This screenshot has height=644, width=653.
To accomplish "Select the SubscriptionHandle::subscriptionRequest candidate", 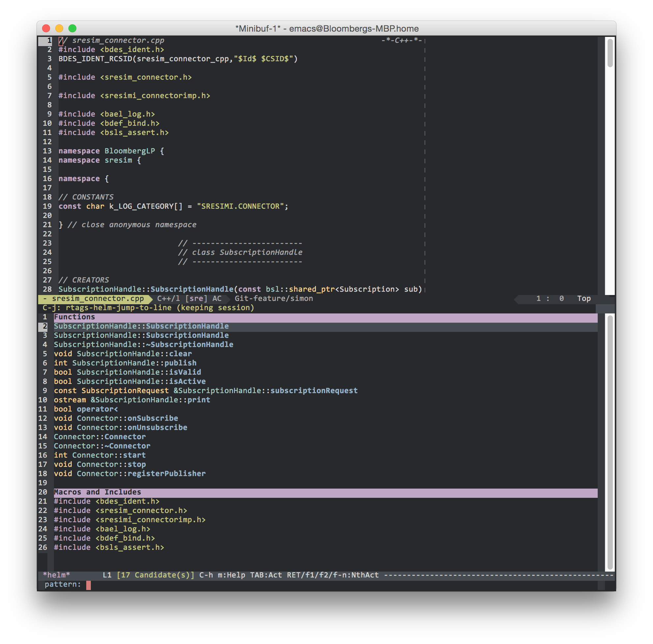I will 205,391.
